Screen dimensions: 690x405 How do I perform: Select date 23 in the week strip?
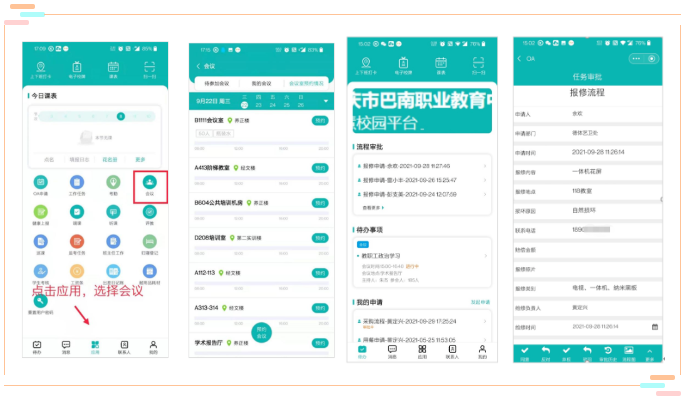click(273, 104)
